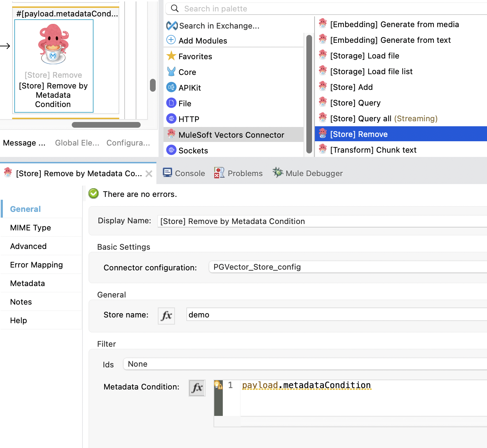Image resolution: width=487 pixels, height=448 pixels.
Task: Select the Sockets module icon
Action: click(171, 150)
